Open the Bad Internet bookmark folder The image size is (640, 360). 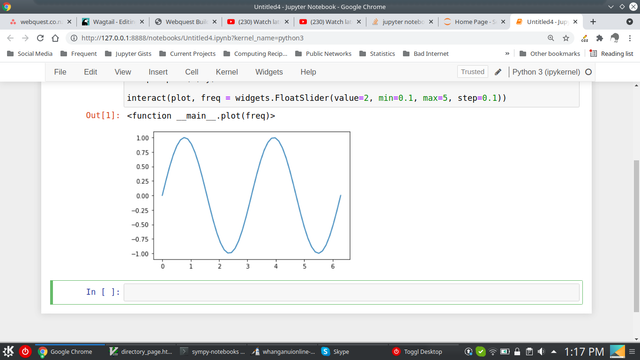pos(426,53)
